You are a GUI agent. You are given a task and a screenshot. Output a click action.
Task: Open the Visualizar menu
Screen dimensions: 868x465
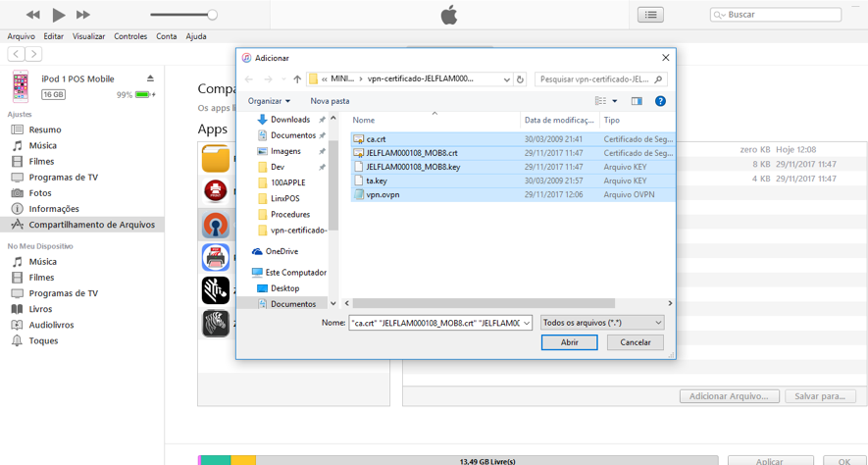88,36
